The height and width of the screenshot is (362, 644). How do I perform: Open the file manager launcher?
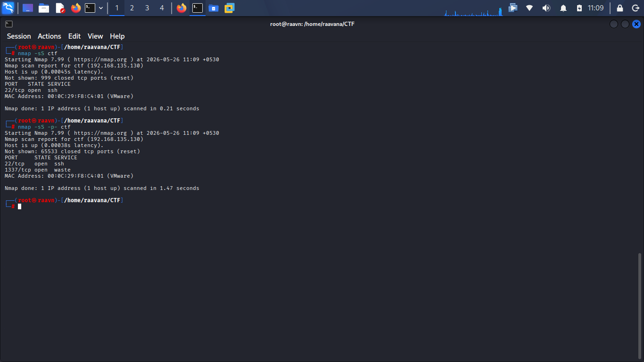click(44, 8)
